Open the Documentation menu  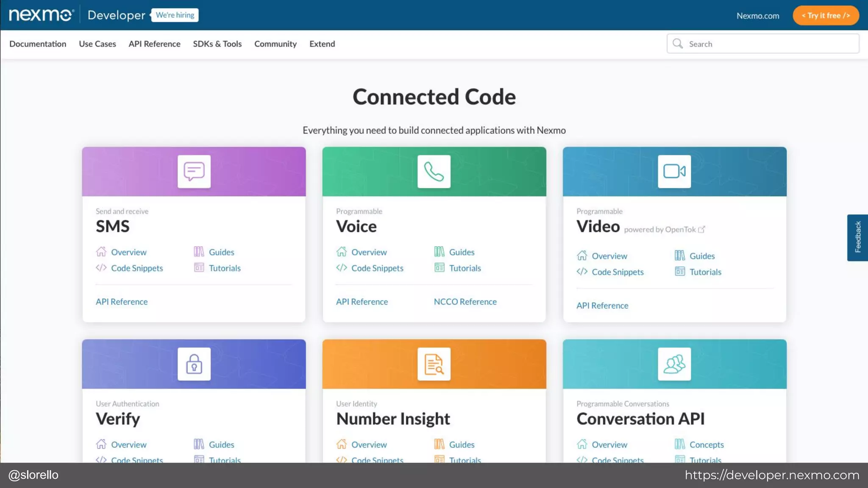click(x=38, y=44)
